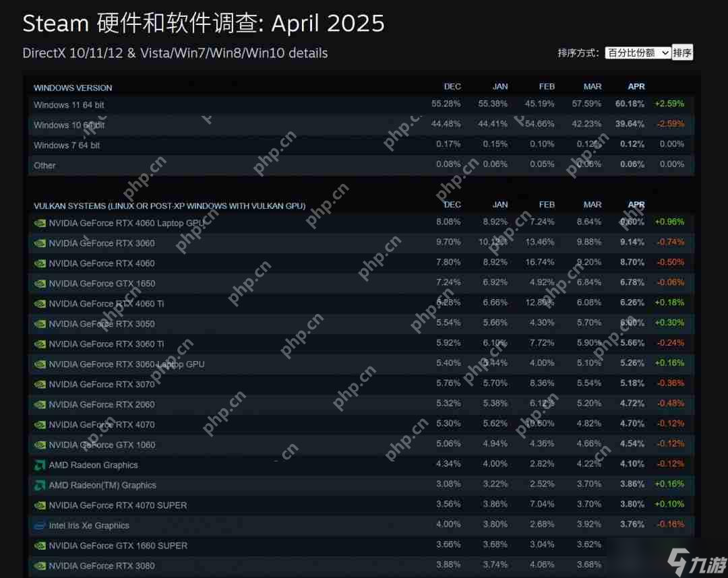
Task: Click NVIDIA logo in the RTX 4060 8.70% row
Action: coord(40,263)
